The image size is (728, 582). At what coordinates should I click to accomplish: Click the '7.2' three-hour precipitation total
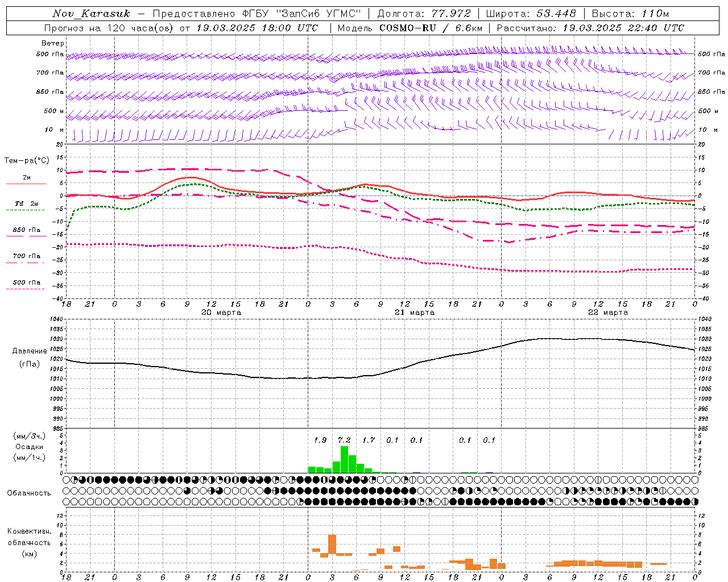(x=344, y=440)
